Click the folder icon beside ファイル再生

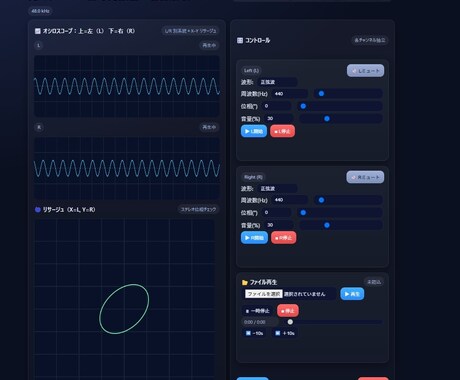coord(245,282)
